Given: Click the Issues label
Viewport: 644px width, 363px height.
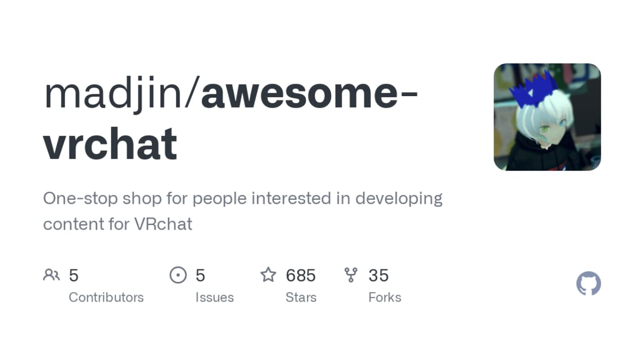Looking at the screenshot, I should [215, 298].
